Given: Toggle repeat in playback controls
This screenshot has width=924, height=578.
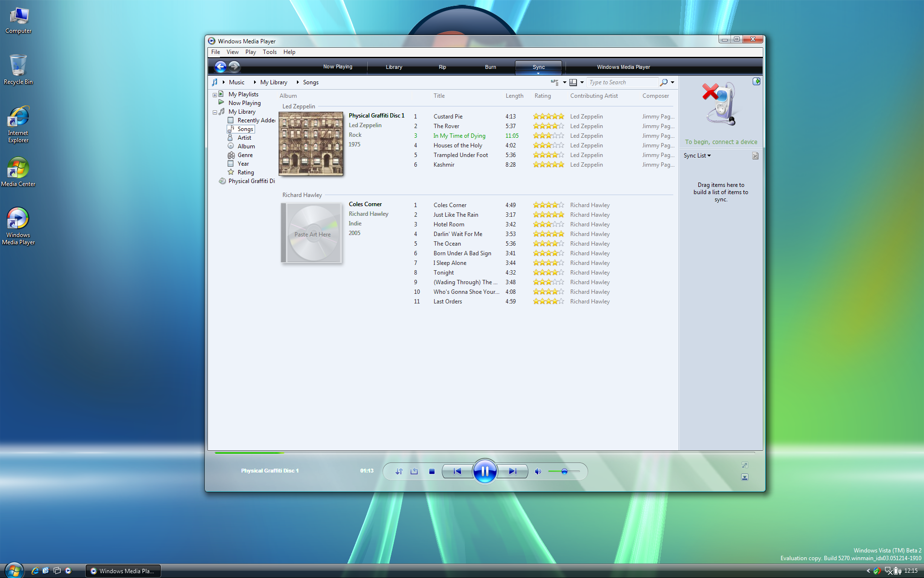Looking at the screenshot, I should (414, 471).
